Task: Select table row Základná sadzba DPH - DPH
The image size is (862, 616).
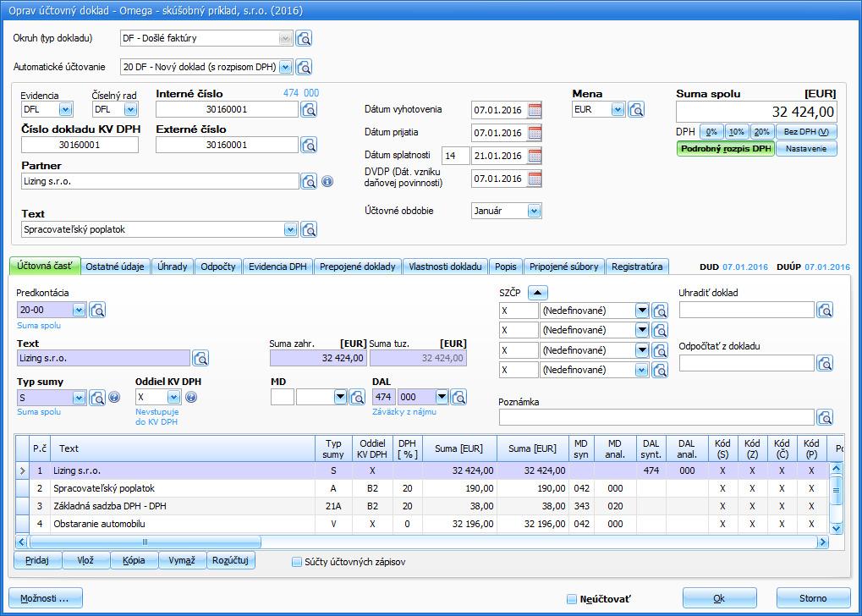Action: [421, 507]
